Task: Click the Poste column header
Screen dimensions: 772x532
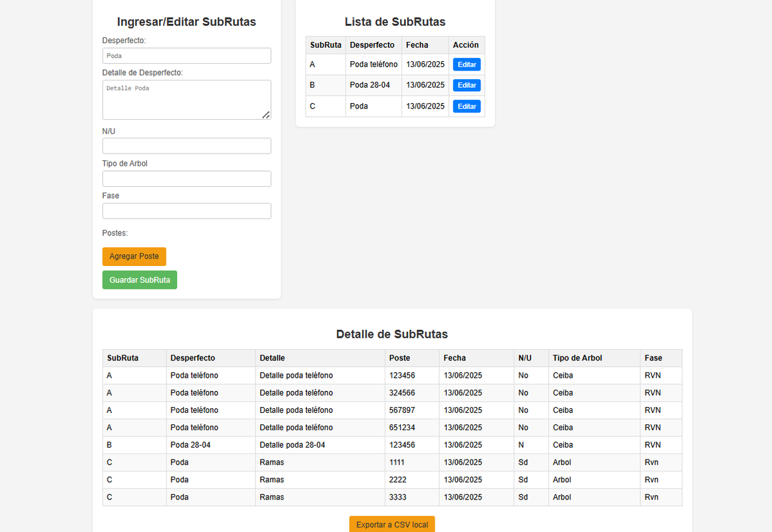Action: click(411, 358)
